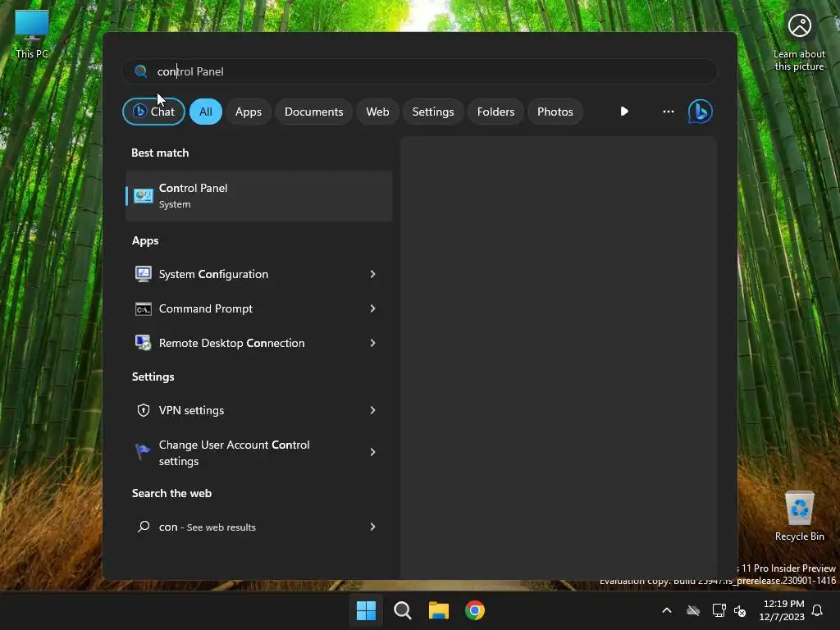The height and width of the screenshot is (630, 840).
Task: Click the VPN settings shield icon
Action: click(x=143, y=410)
